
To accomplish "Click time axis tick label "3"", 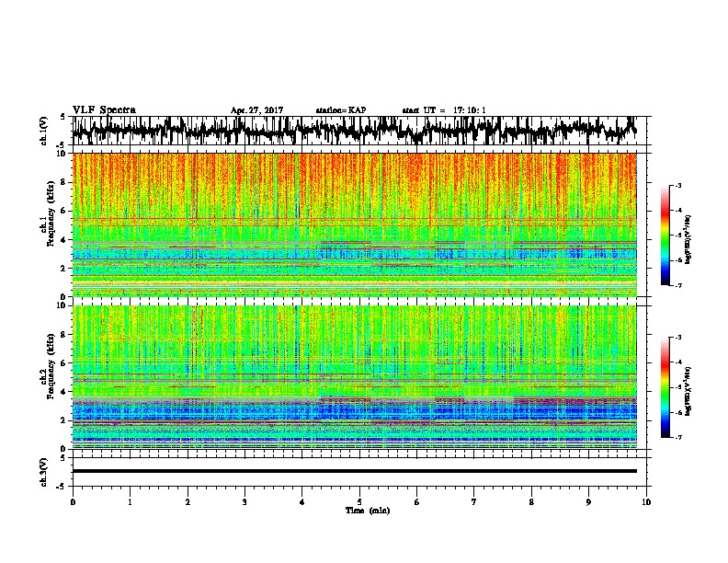I will tap(245, 502).
